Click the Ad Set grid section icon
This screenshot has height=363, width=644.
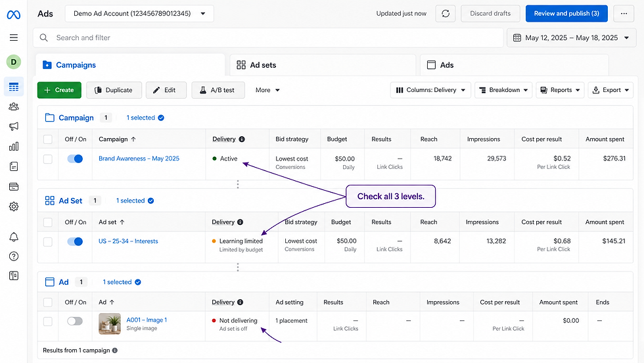(50, 201)
